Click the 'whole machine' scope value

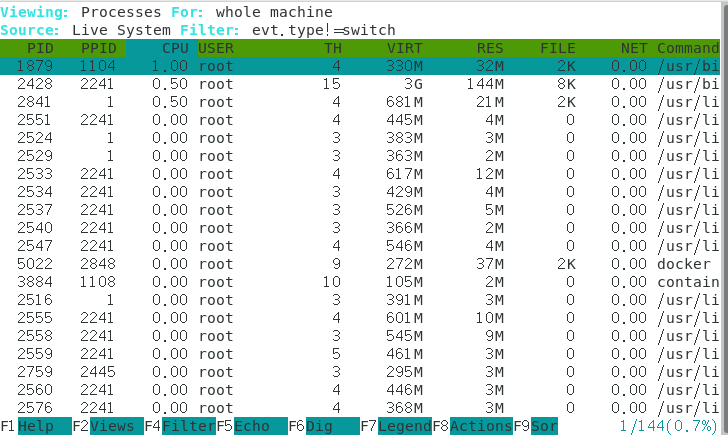[x=274, y=12]
